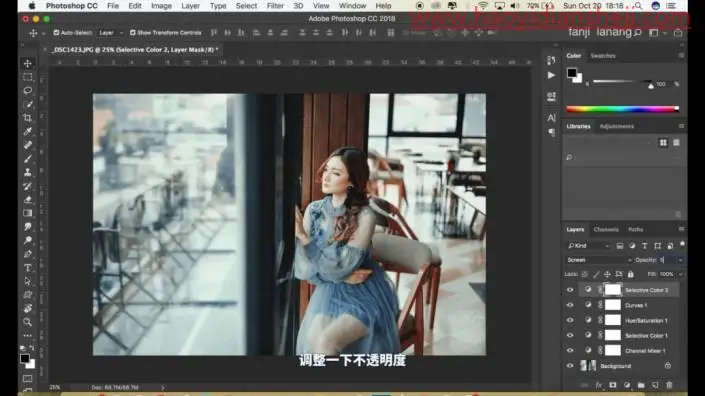Select the Eraser tool
Image resolution: width=705 pixels, height=396 pixels.
coord(28,199)
